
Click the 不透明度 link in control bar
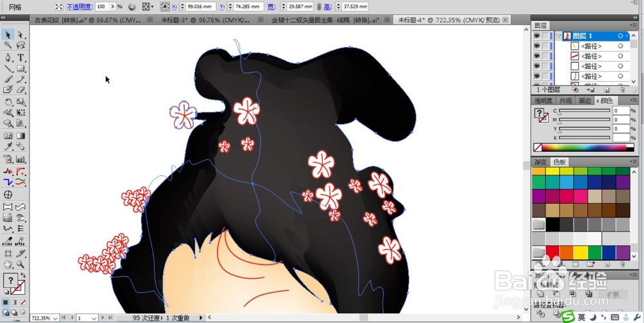tap(80, 6)
